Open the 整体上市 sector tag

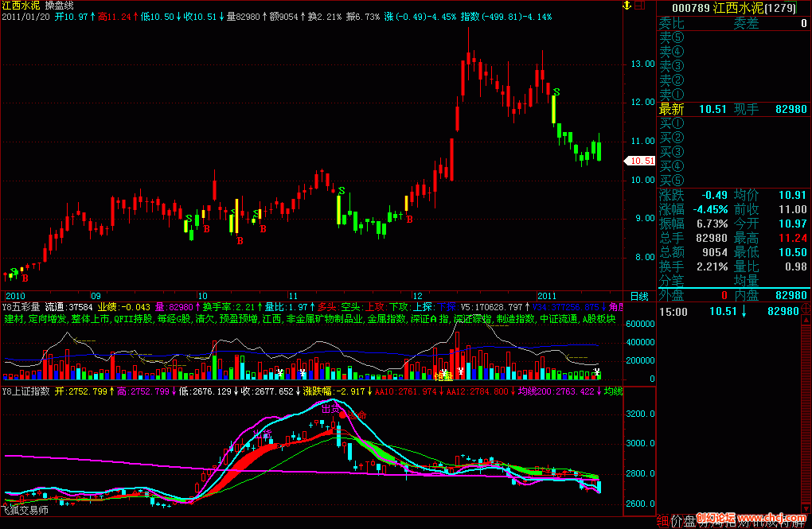tap(90, 319)
